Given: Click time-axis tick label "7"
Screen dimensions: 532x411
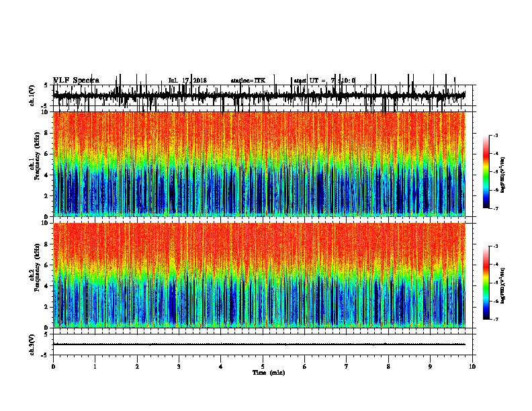Looking at the screenshot, I should (x=347, y=367).
